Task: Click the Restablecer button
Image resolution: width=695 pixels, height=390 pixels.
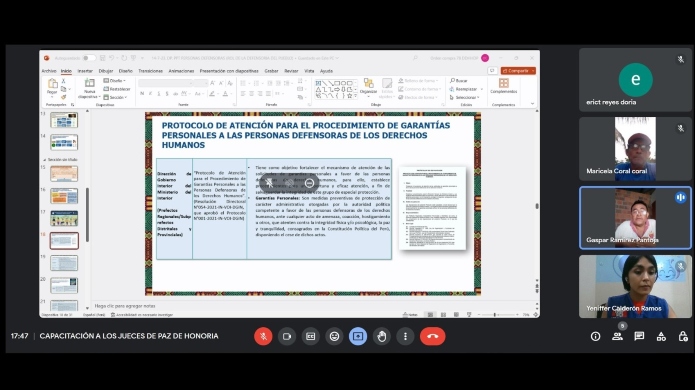Action: [x=117, y=89]
